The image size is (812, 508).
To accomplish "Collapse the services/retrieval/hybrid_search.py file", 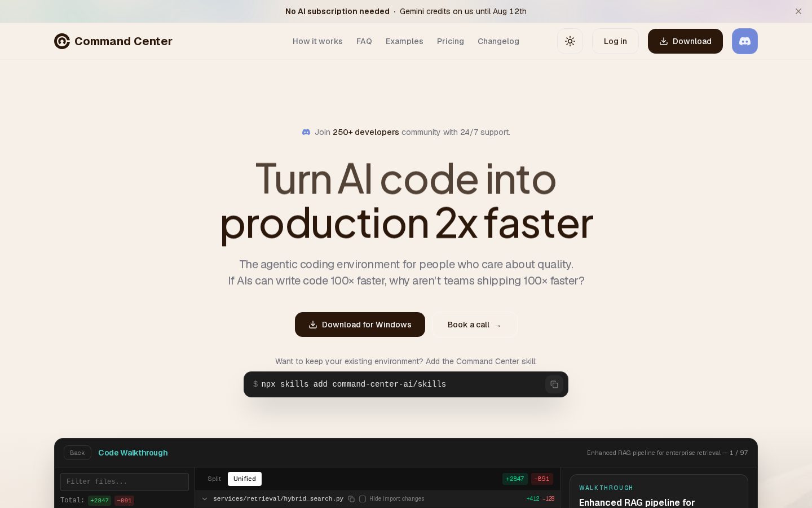I will (205, 499).
